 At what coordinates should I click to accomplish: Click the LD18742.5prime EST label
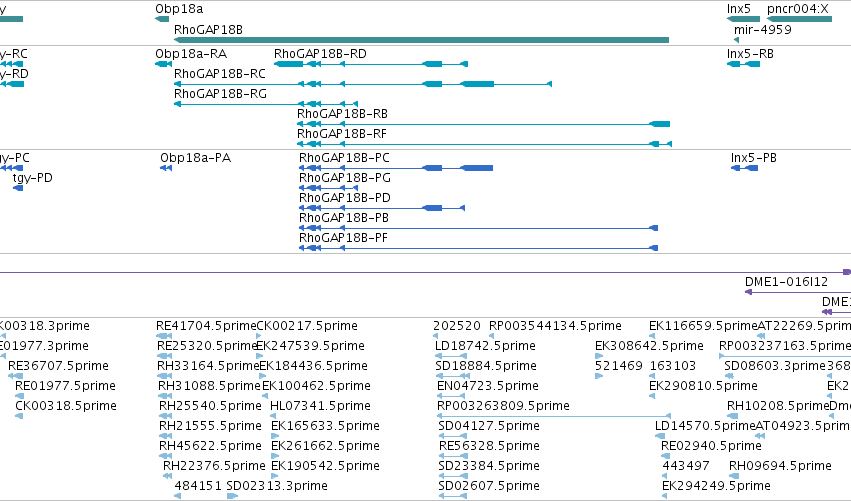point(486,346)
